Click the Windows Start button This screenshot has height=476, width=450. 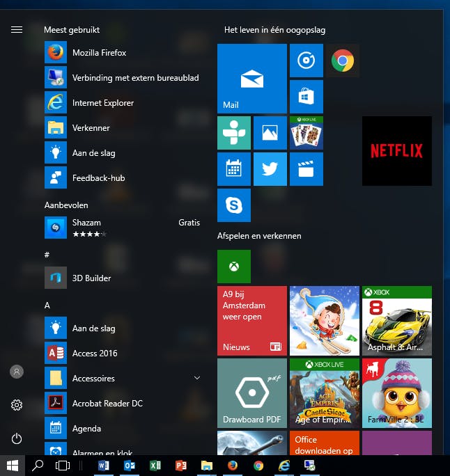point(13,466)
